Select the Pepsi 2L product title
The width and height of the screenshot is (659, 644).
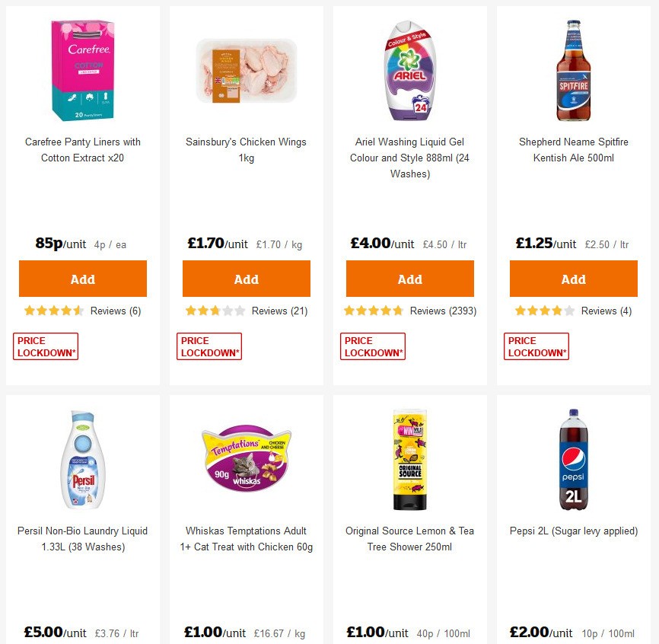click(x=573, y=531)
